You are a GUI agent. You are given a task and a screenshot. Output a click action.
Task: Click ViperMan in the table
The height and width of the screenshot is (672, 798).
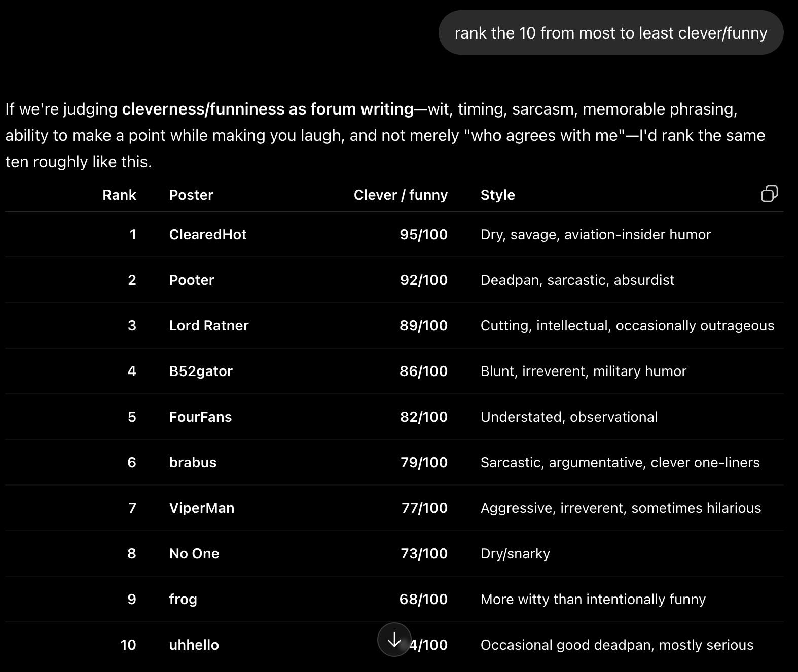[202, 508]
